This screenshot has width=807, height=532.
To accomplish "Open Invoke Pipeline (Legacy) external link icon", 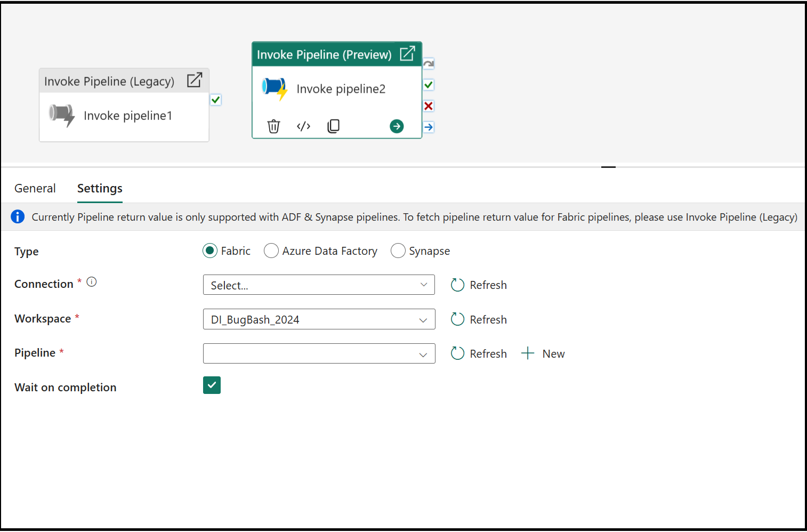I will [x=195, y=80].
